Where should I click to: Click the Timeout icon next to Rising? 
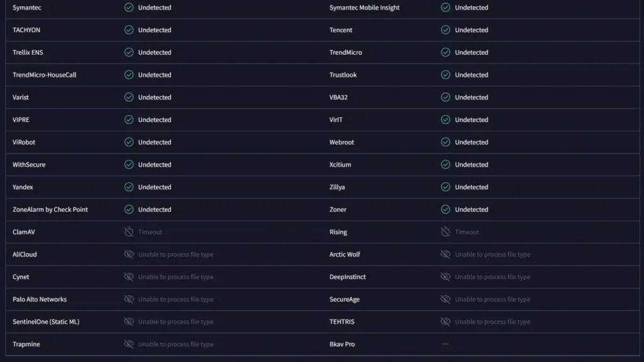pos(445,232)
